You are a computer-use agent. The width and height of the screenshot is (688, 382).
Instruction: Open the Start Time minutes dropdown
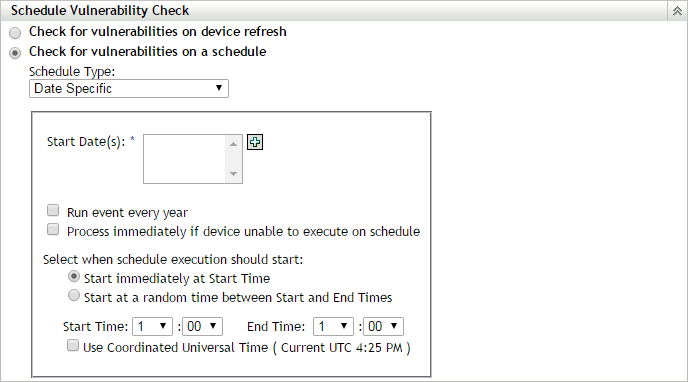coord(202,326)
